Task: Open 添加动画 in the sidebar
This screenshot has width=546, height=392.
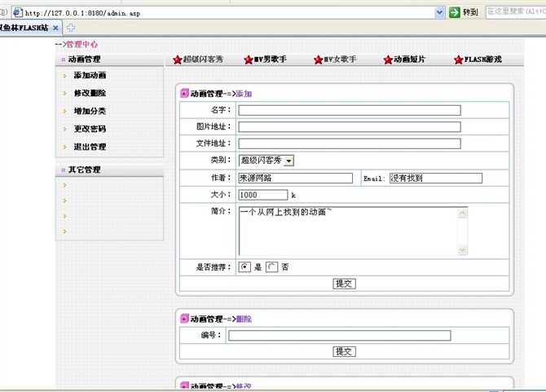Action: click(90, 75)
